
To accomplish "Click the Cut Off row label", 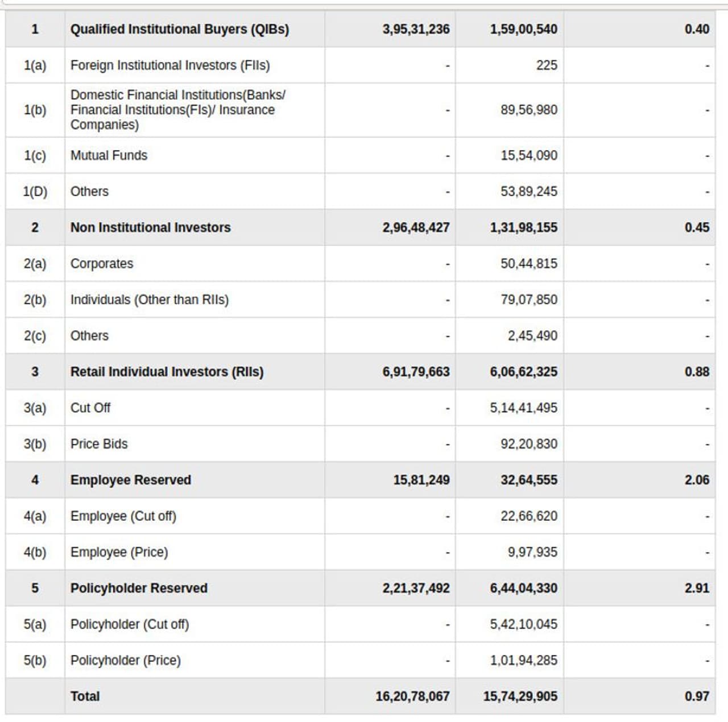I will pos(90,408).
